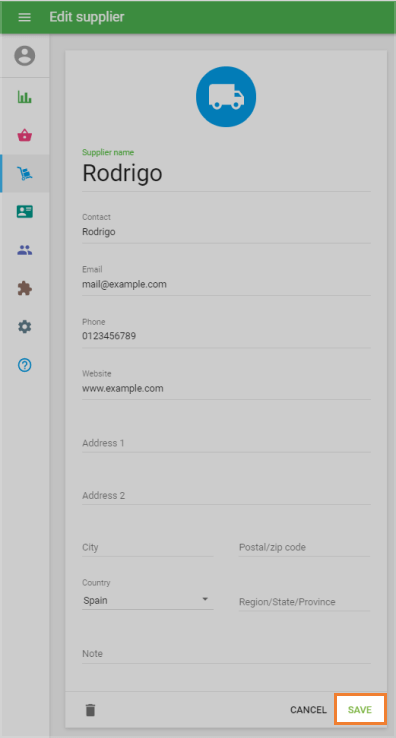Select the inventory cart icon in sidebar
396x738 pixels.
(x=24, y=174)
